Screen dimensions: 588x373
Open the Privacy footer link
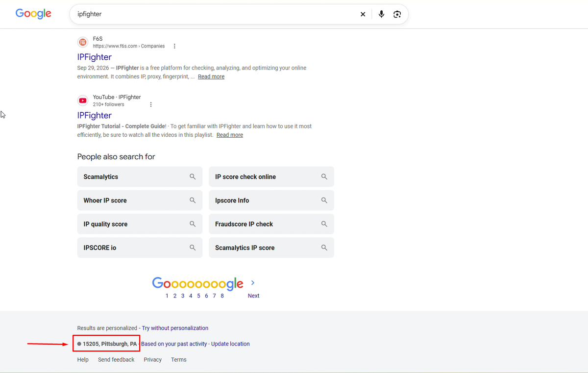click(x=152, y=359)
